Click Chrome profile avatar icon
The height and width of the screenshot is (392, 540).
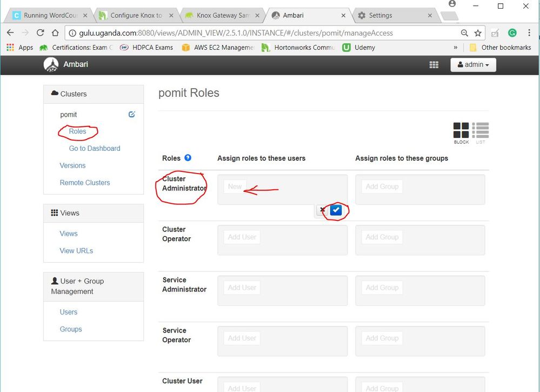(452, 4)
